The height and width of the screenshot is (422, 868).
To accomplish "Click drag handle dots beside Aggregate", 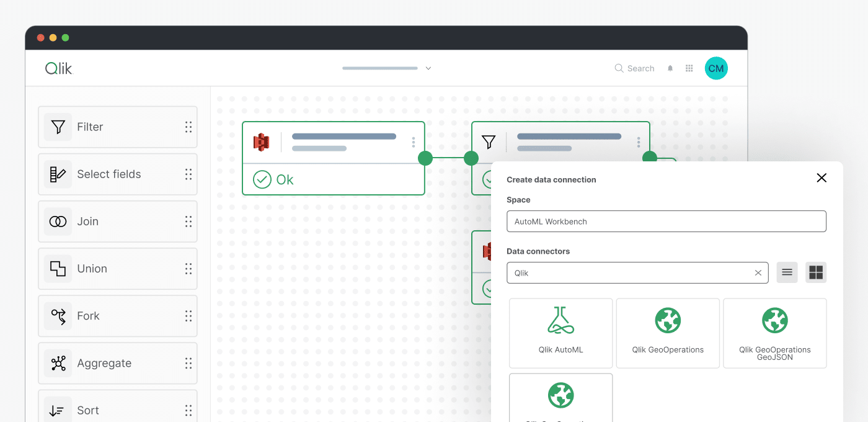I will [188, 363].
